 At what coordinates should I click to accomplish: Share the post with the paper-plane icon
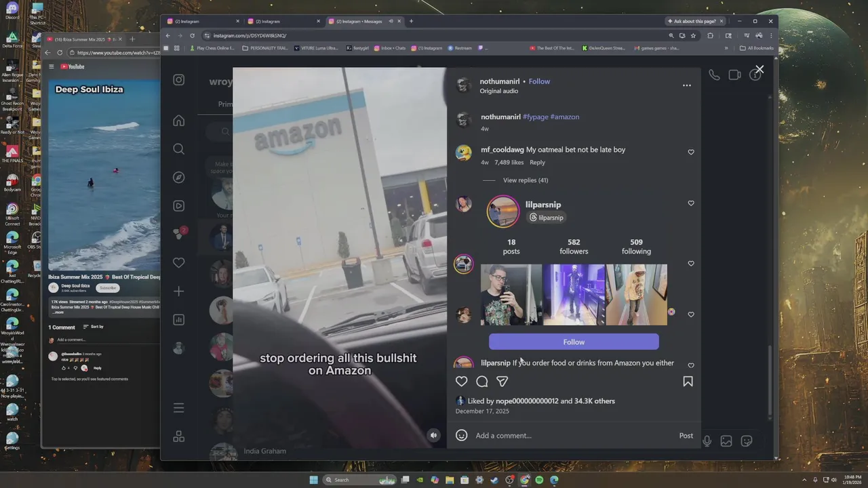click(x=502, y=382)
